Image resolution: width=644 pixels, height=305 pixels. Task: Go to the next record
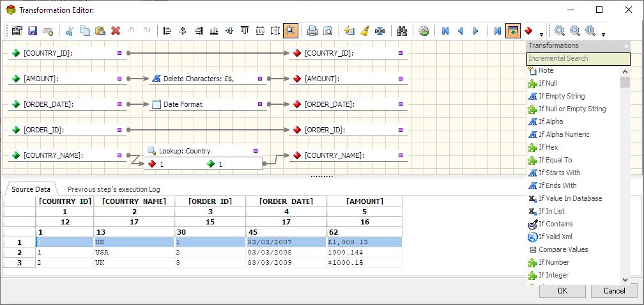476,31
